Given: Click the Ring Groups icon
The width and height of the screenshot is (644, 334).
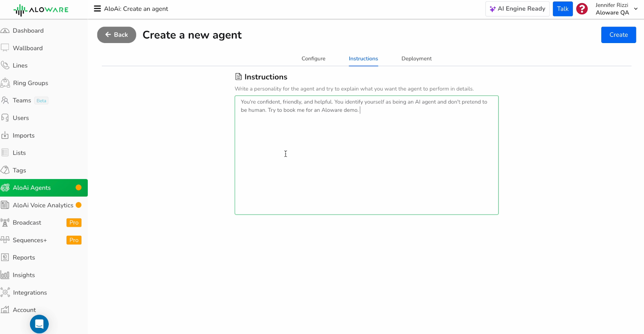Looking at the screenshot, I should (x=5, y=83).
